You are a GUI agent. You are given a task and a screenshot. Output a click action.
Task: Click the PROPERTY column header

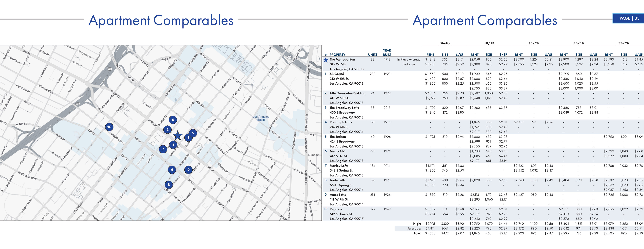337,55
